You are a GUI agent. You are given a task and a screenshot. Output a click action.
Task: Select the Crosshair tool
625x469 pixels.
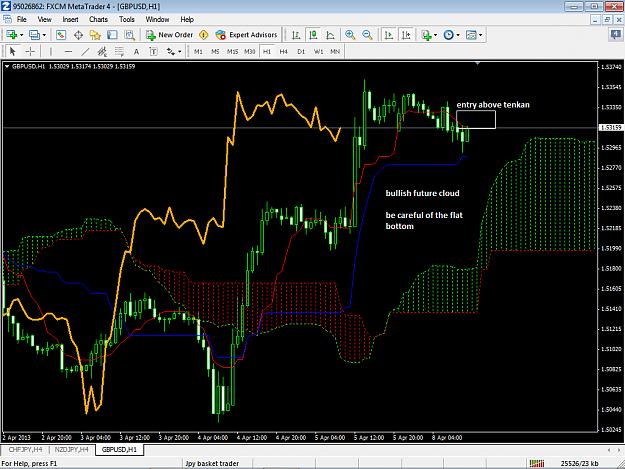tap(30, 51)
